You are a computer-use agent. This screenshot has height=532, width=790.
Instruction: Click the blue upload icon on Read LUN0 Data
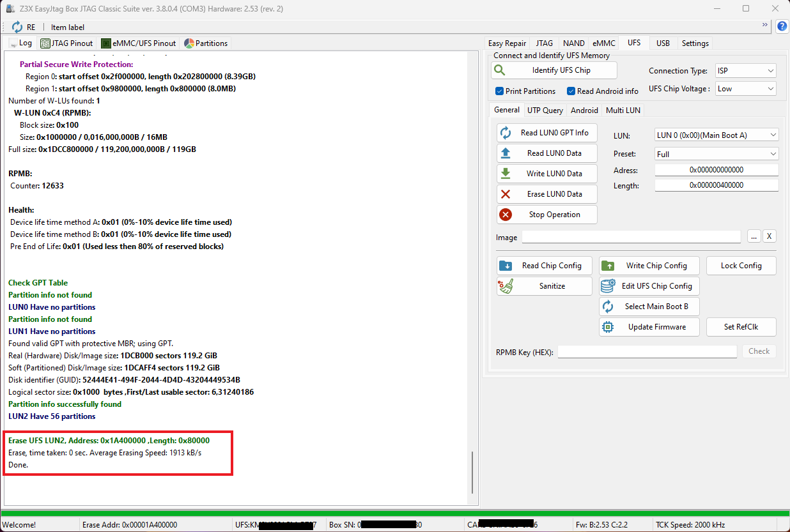tap(506, 153)
